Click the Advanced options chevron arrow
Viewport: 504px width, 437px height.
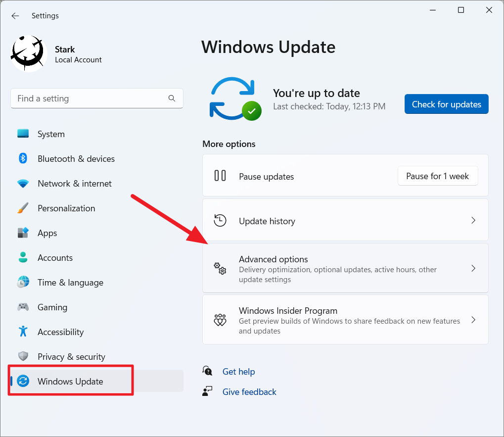(x=473, y=268)
